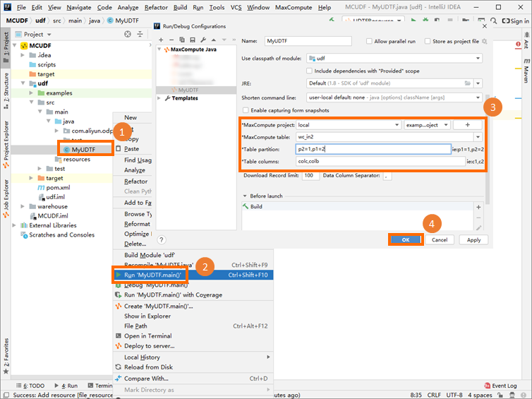The width and height of the screenshot is (532, 399).
Task: Click green Run icon in main toolbar
Action: [413, 20]
